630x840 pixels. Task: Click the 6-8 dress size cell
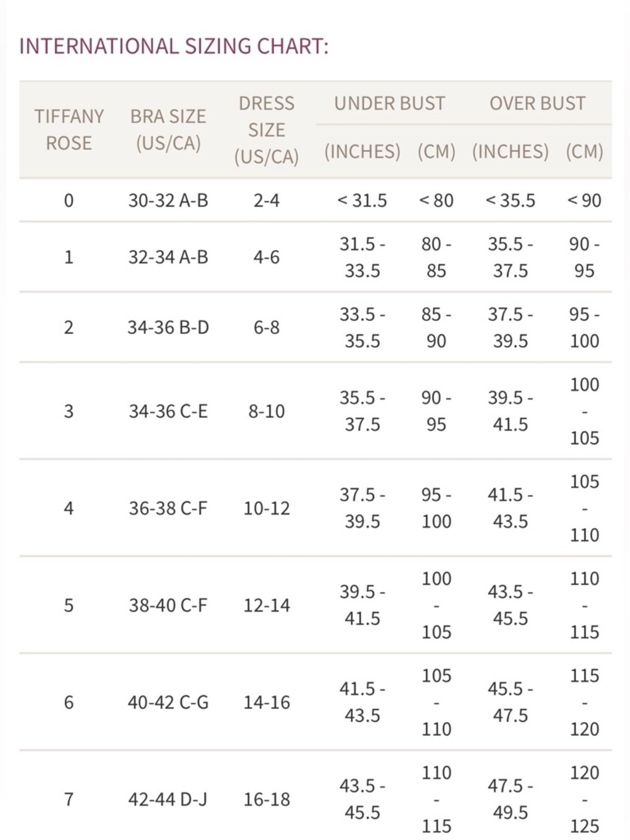tap(266, 328)
